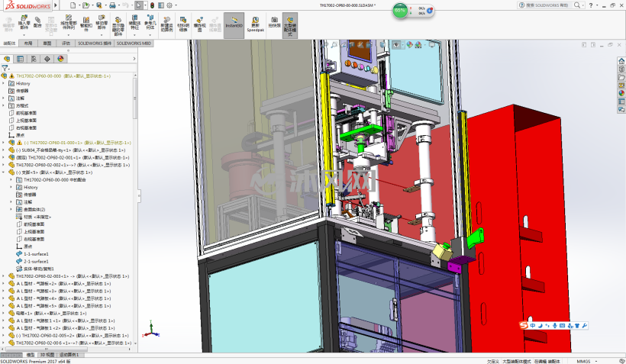626x364 pixels.
Task: Open the DimXpertManager crosshair tab
Action: pos(47,59)
